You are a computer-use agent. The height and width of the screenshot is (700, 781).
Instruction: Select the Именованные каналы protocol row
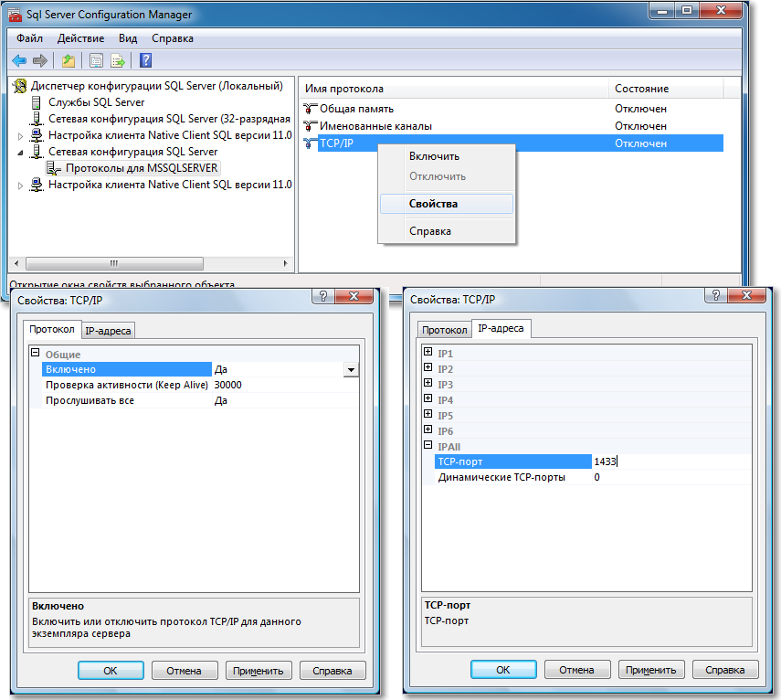[512, 126]
